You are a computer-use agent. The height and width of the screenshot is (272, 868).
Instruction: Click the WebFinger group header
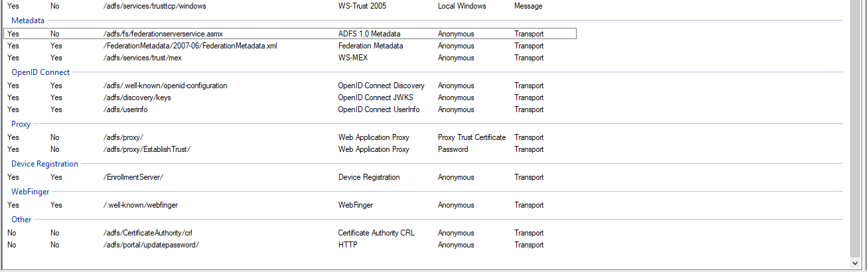pyautogui.click(x=31, y=192)
